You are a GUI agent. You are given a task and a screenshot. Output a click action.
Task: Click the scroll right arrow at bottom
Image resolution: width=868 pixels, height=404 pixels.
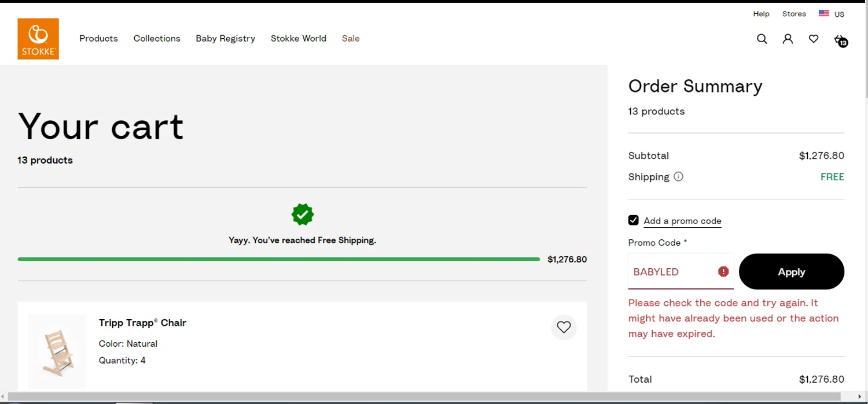[x=859, y=396]
